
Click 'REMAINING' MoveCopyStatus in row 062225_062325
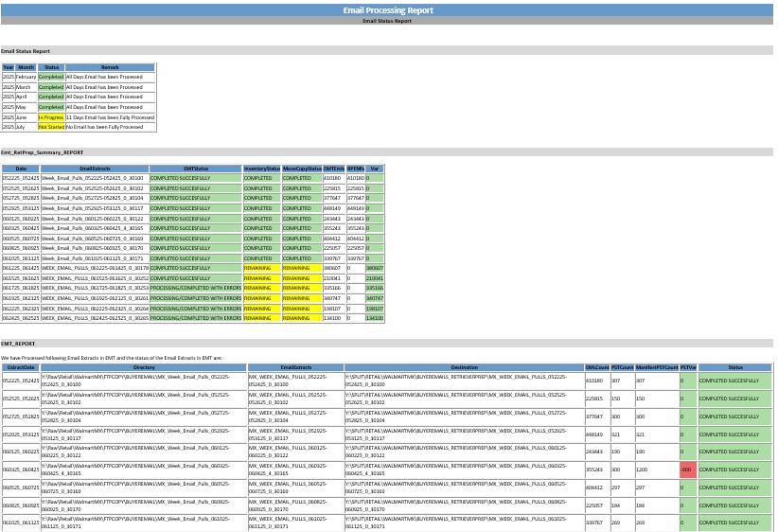click(x=302, y=309)
